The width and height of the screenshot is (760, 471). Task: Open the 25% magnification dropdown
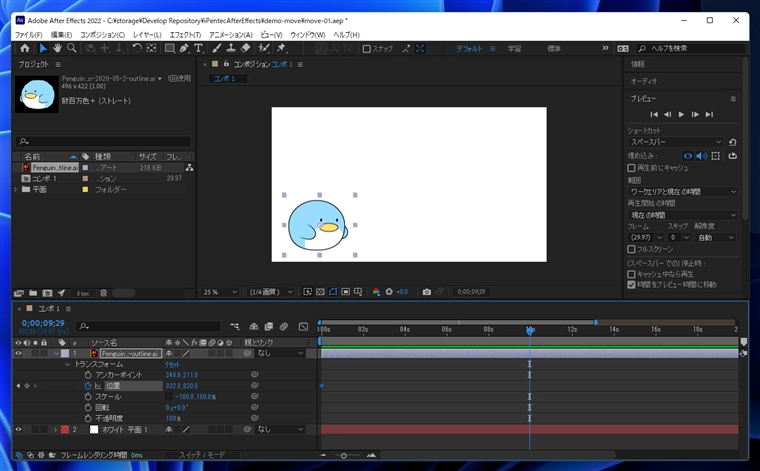click(220, 292)
